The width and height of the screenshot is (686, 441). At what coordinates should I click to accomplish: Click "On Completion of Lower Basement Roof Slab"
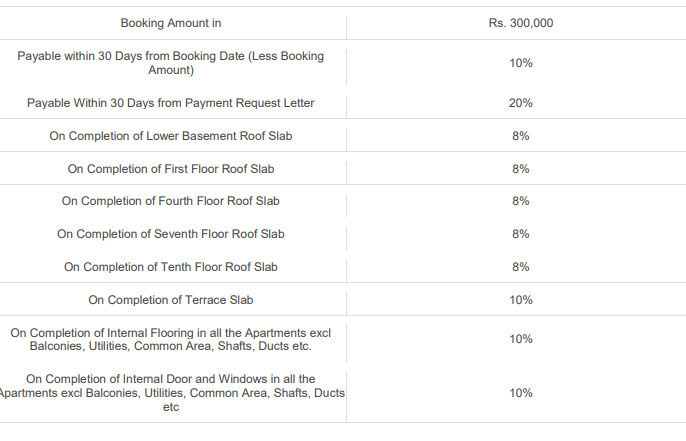(171, 136)
